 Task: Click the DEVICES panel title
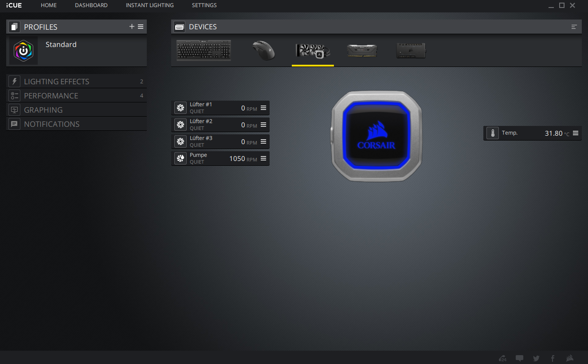point(203,27)
